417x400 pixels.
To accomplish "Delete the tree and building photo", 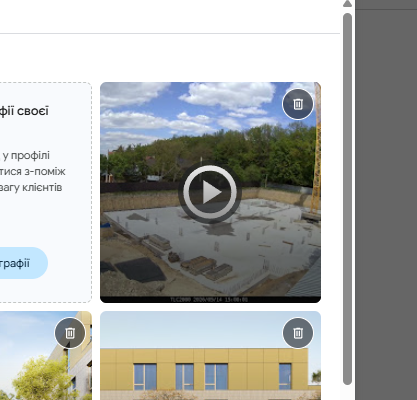I will 70,333.
